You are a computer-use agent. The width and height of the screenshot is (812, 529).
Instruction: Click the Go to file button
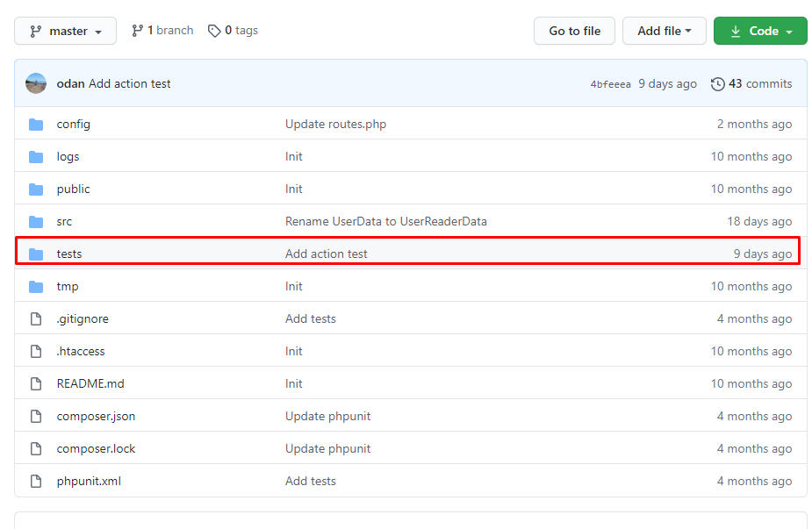[574, 30]
